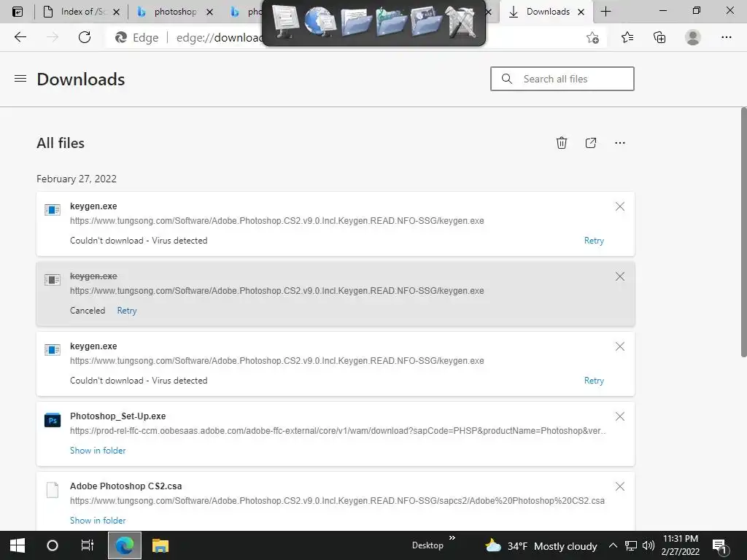Click the February 27, 2022 date heading
Viewport: 747px width, 560px height.
76,179
